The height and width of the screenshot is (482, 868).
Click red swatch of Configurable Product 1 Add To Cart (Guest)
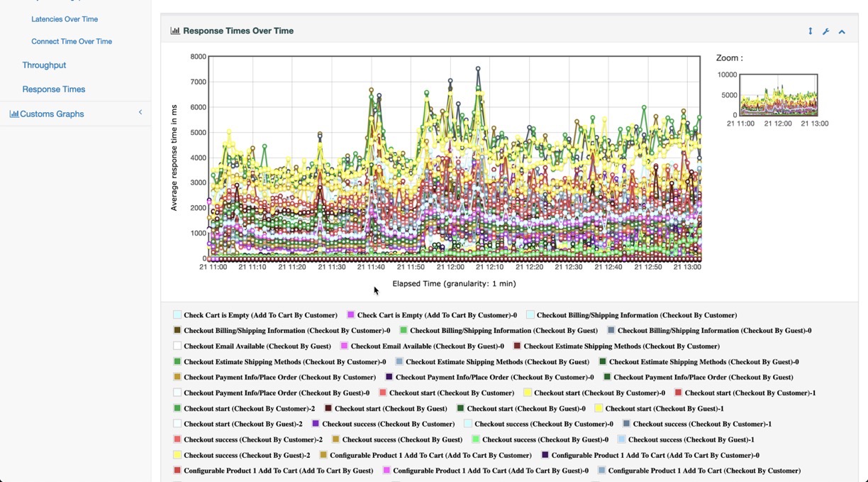177,471
